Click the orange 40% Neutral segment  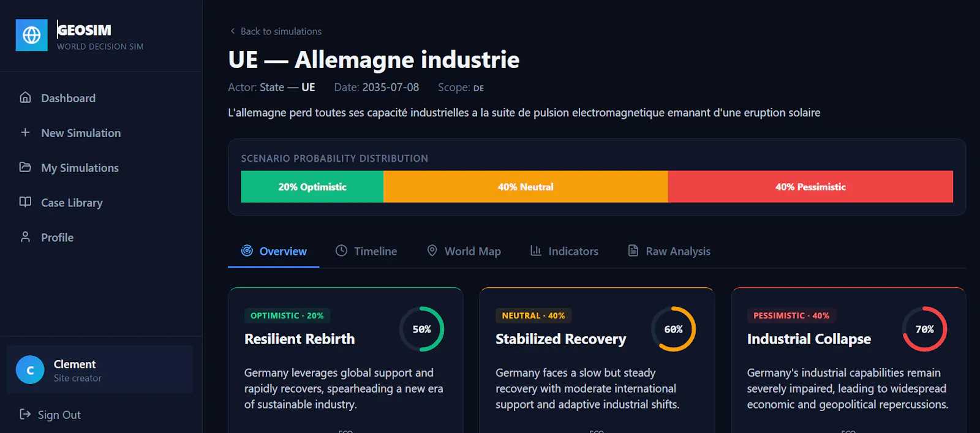526,187
